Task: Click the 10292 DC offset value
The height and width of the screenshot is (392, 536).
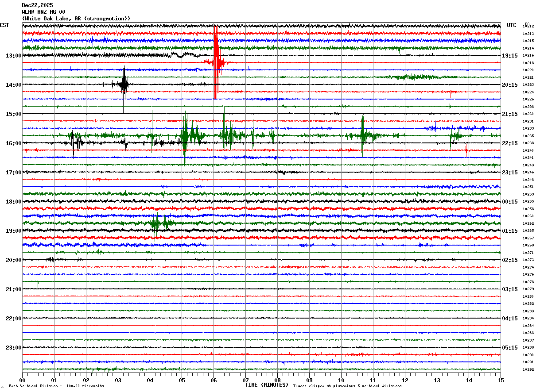Action: [x=528, y=370]
